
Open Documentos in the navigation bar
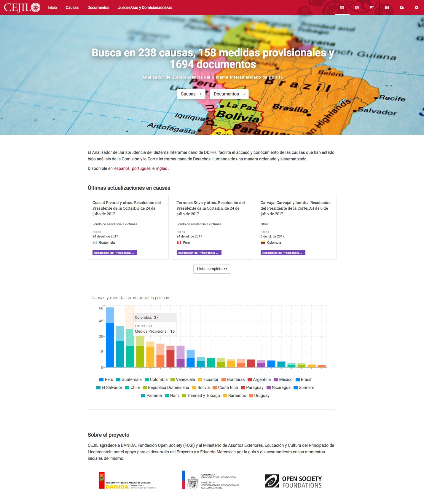[x=98, y=7]
